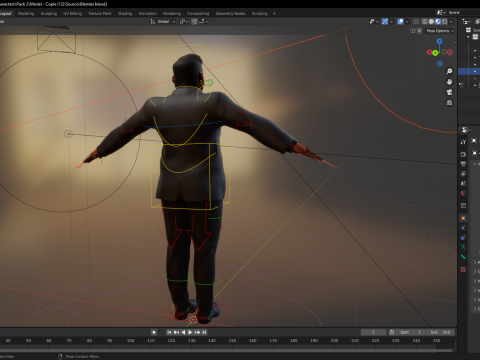Toggle X-ray mode in viewport header
480x360 pixels.
pos(416,21)
